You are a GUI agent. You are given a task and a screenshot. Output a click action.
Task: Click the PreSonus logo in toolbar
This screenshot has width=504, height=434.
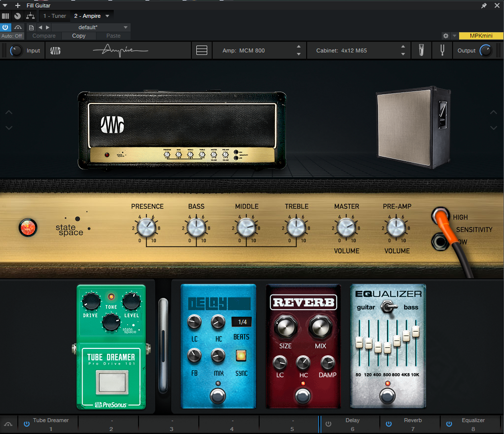(x=55, y=50)
